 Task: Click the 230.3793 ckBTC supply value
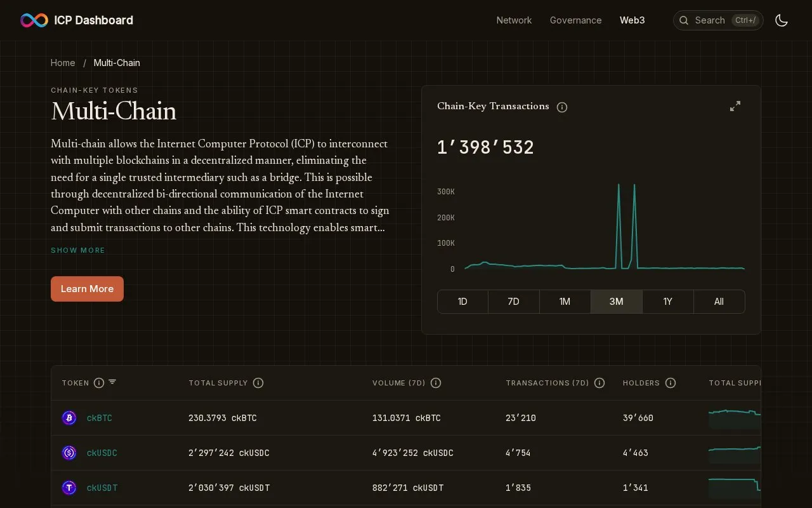coord(223,418)
